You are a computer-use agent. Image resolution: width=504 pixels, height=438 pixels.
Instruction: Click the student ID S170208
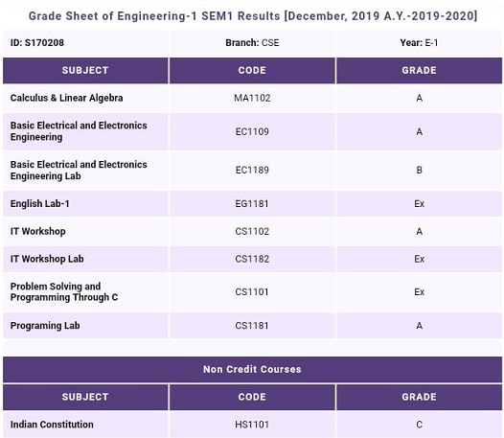(x=37, y=43)
